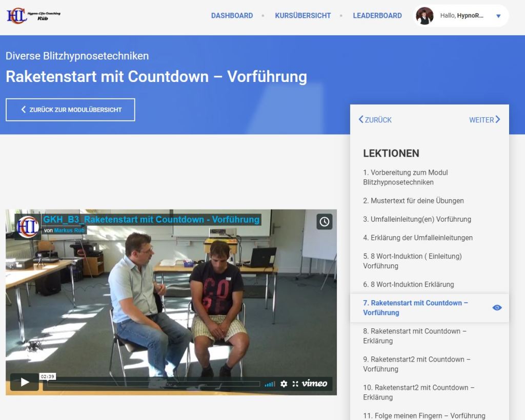Viewport: 525px width, 420px height.
Task: Click the eye icon beside lesson 7
Action: click(497, 308)
